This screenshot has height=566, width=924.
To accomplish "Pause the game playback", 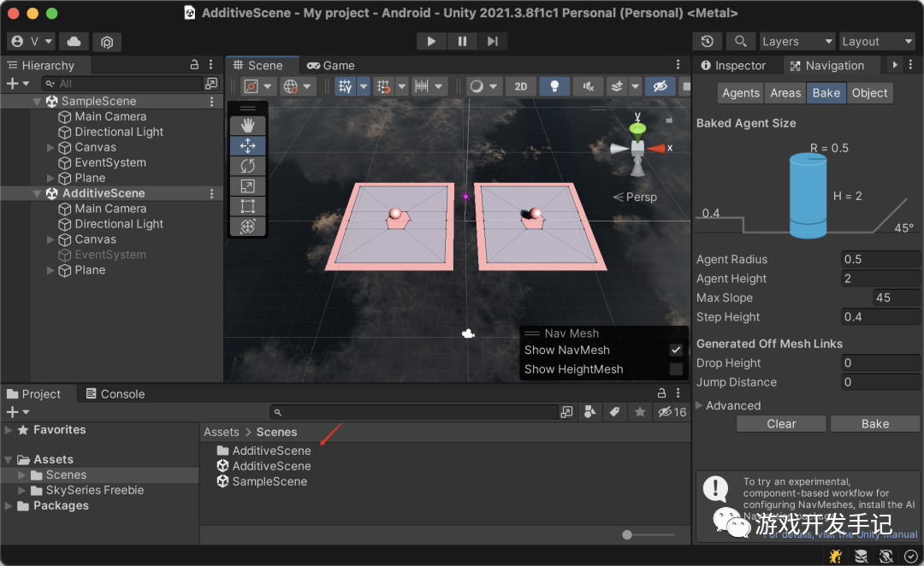I will [x=462, y=41].
